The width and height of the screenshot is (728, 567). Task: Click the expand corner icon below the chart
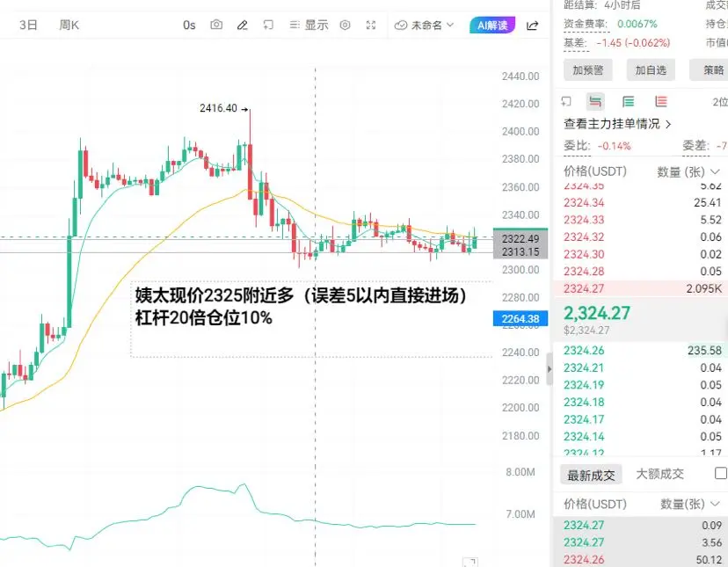tap(470, 562)
